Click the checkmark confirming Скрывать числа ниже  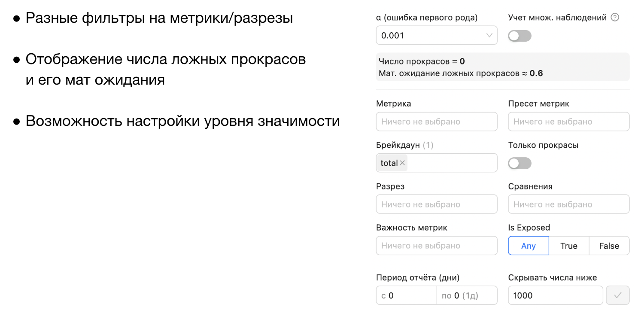(618, 295)
